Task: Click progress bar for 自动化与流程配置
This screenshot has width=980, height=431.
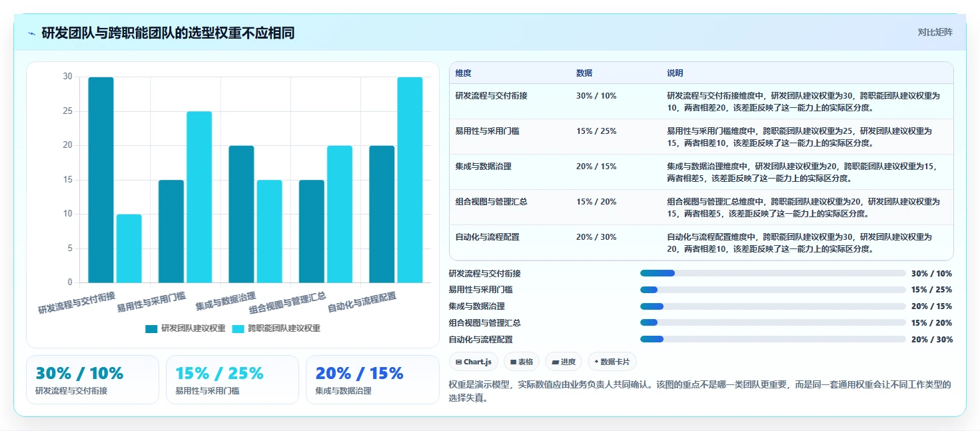Action: tap(773, 339)
